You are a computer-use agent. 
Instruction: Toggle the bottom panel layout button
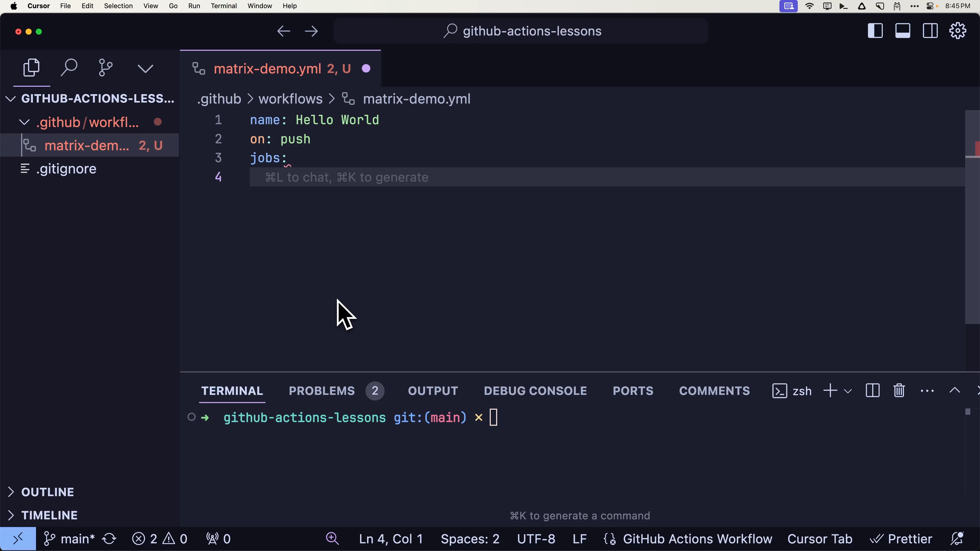point(902,31)
